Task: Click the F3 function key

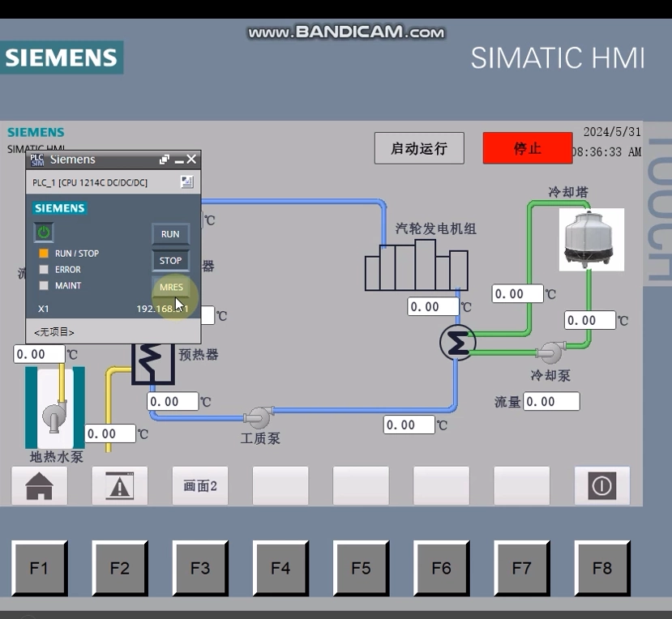Action: (x=200, y=568)
